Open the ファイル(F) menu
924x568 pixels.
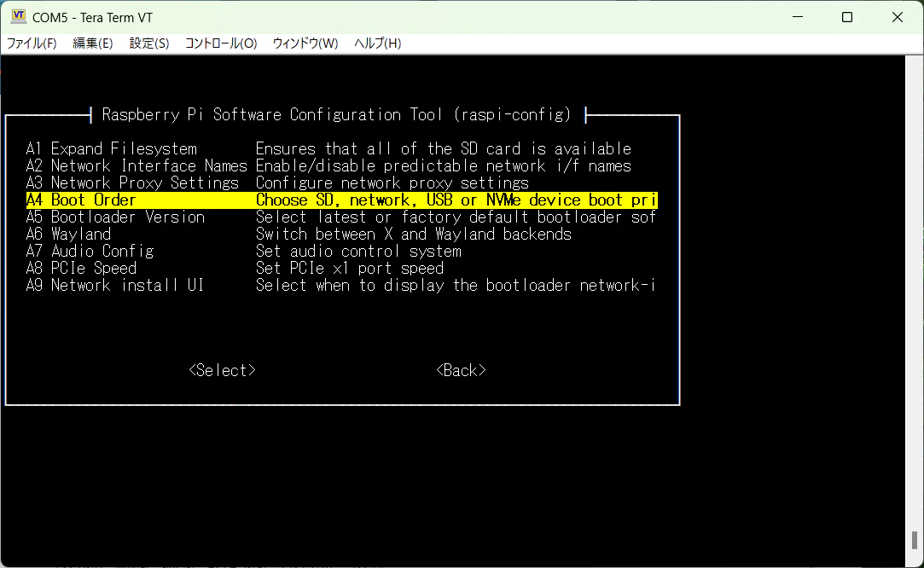32,43
